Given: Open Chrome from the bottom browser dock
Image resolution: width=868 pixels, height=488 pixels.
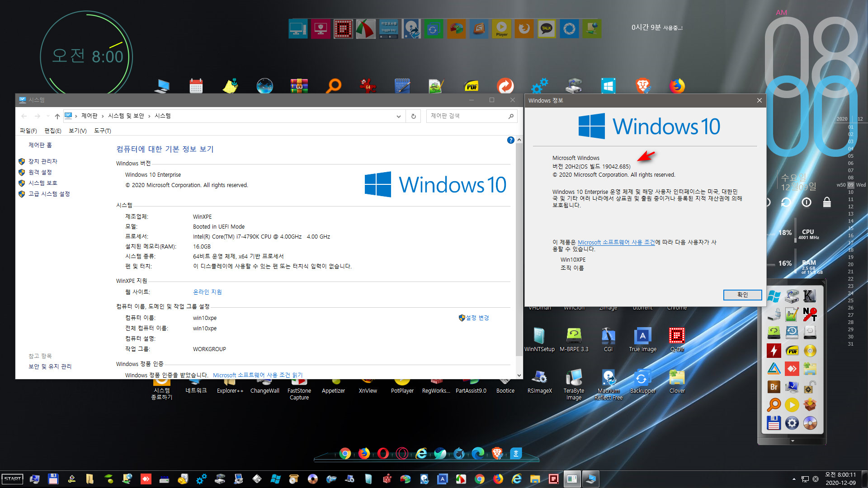Looking at the screenshot, I should [x=345, y=453].
